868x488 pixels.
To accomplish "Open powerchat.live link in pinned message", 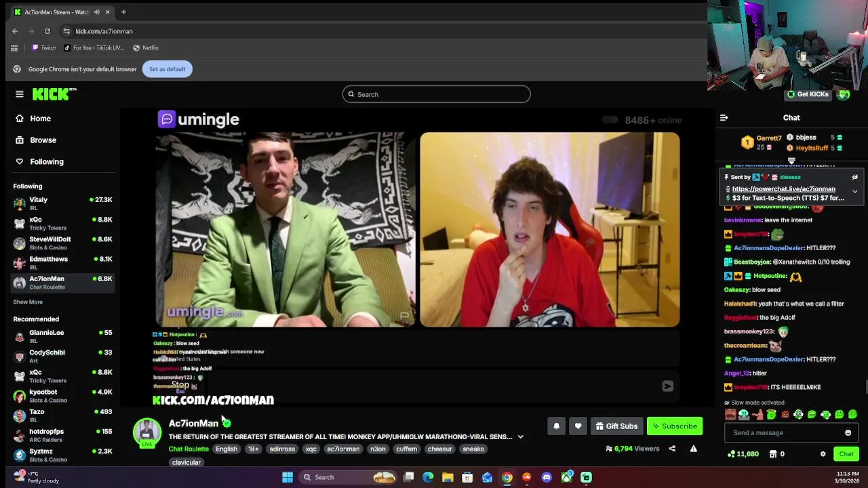I will tap(783, 189).
